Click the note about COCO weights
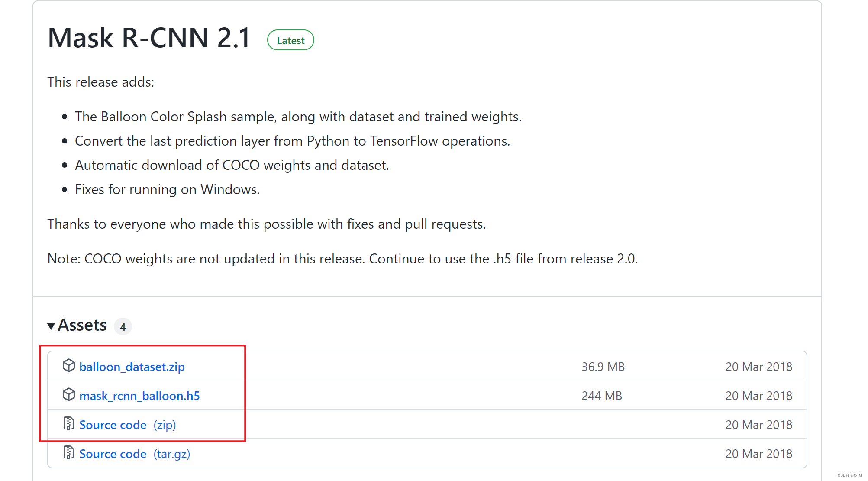This screenshot has width=868, height=481. coord(342,259)
